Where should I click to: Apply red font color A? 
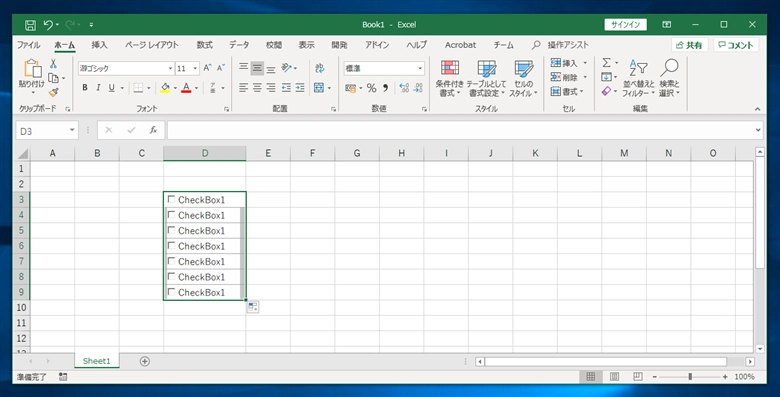tap(187, 88)
